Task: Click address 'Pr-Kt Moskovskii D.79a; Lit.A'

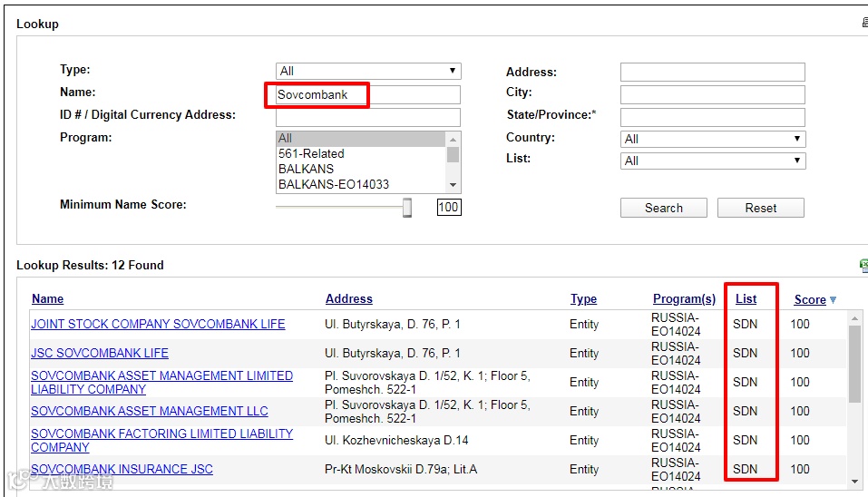Action: [401, 469]
